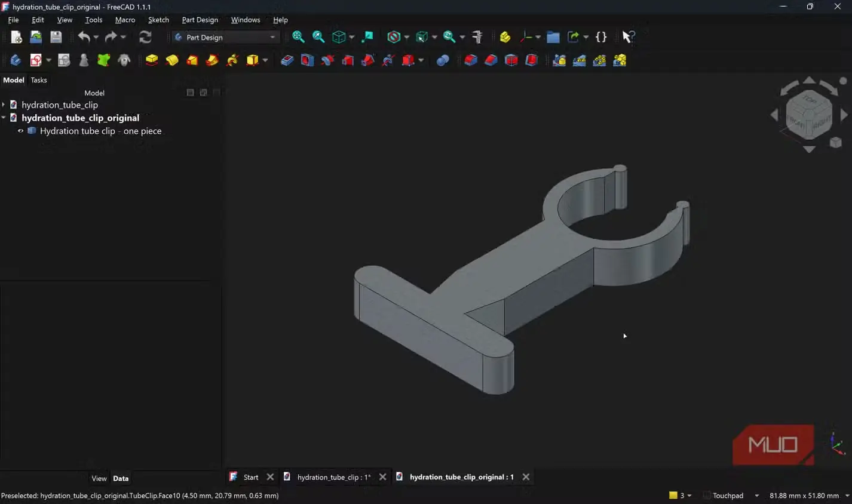Redo the last undone action
The image size is (852, 504).
(111, 37)
